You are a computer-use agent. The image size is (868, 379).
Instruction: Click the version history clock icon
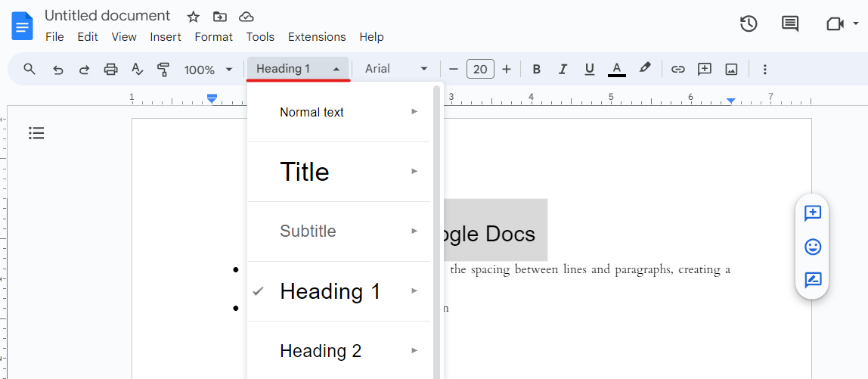tap(749, 23)
